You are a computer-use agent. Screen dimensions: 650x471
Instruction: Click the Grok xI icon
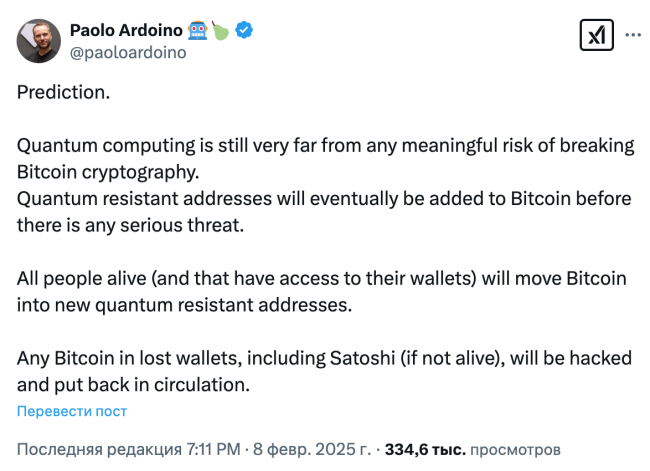(597, 35)
